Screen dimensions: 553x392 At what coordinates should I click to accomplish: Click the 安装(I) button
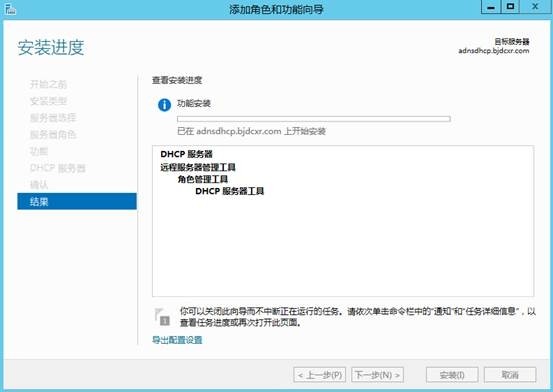[452, 375]
